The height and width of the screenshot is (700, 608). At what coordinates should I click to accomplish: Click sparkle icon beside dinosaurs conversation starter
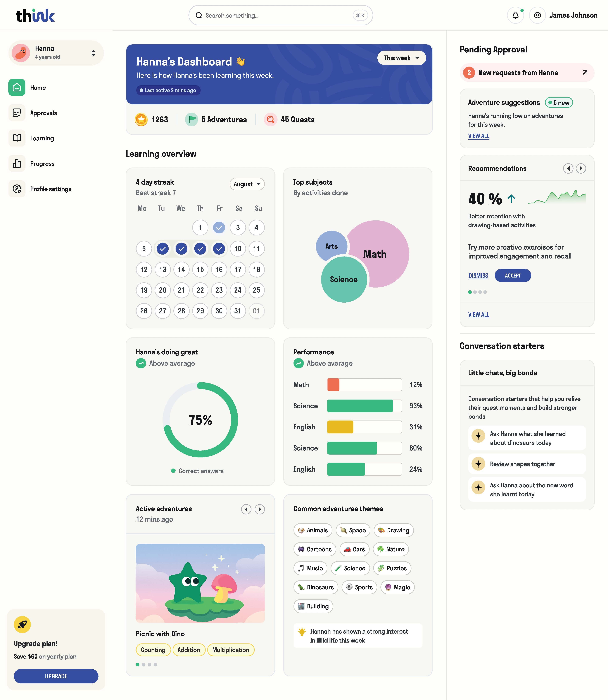coord(478,436)
